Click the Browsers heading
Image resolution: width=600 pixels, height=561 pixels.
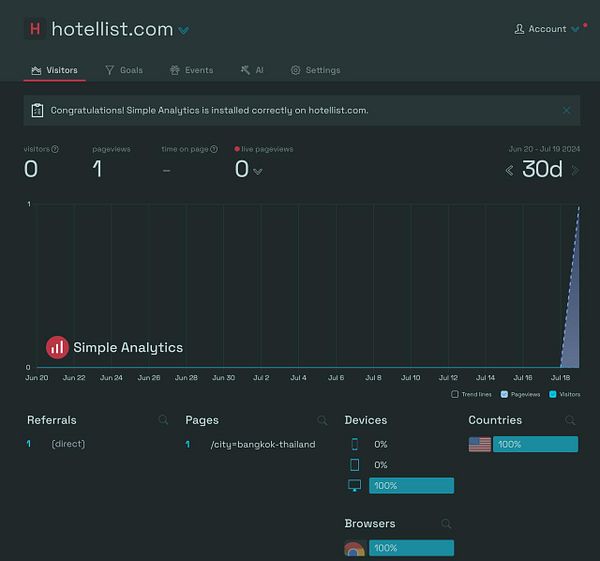tap(370, 523)
